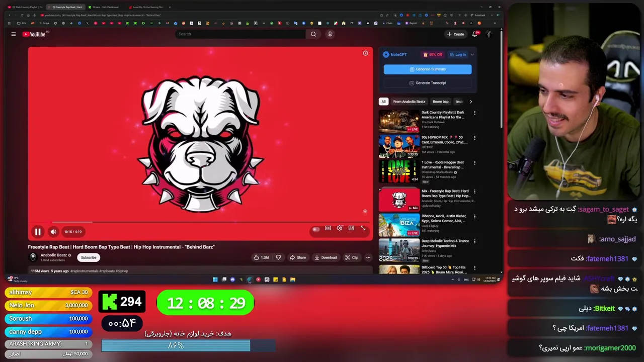
Task: Show more filter chips with right arrow
Action: pos(470,102)
